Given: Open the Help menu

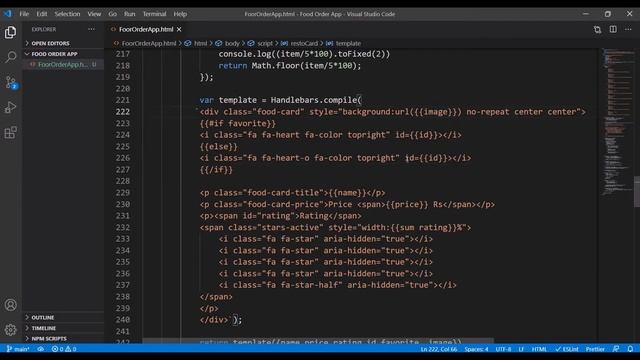Looking at the screenshot, I should pos(180,14).
